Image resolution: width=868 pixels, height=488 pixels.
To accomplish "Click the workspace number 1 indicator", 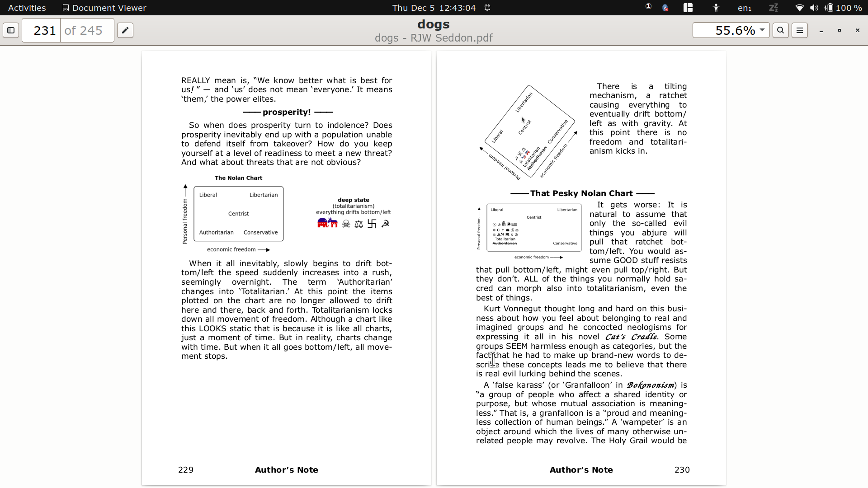I will pos(648,7).
